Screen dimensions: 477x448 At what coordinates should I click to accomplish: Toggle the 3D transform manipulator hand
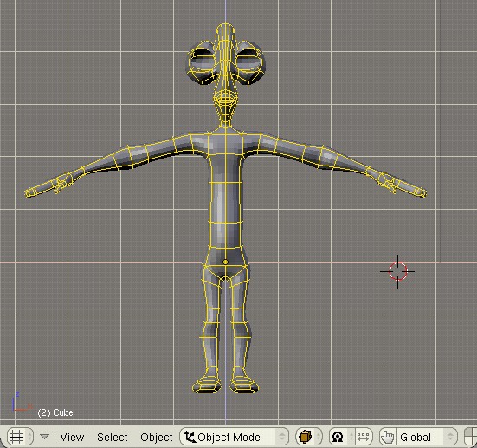388,437
